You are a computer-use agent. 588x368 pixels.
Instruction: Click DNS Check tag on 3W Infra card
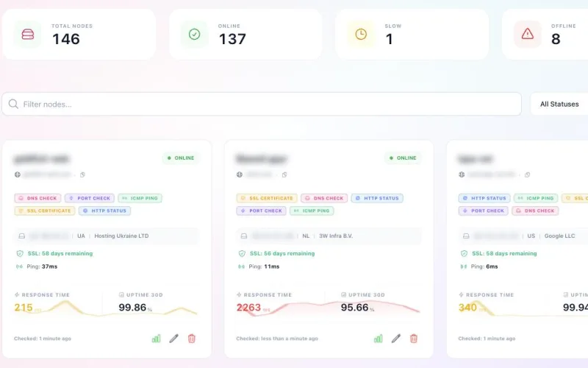(324, 198)
